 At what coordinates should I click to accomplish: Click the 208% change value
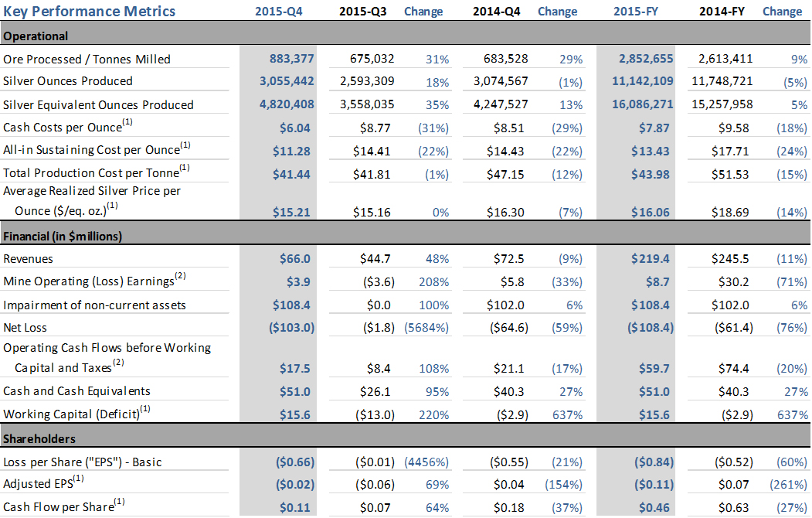pyautogui.click(x=434, y=281)
